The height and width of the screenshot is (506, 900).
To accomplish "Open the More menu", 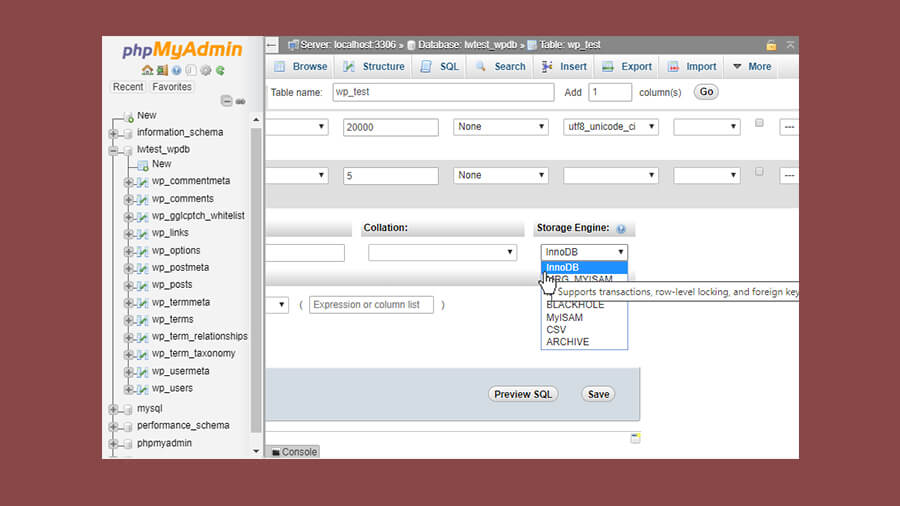I will click(x=752, y=67).
